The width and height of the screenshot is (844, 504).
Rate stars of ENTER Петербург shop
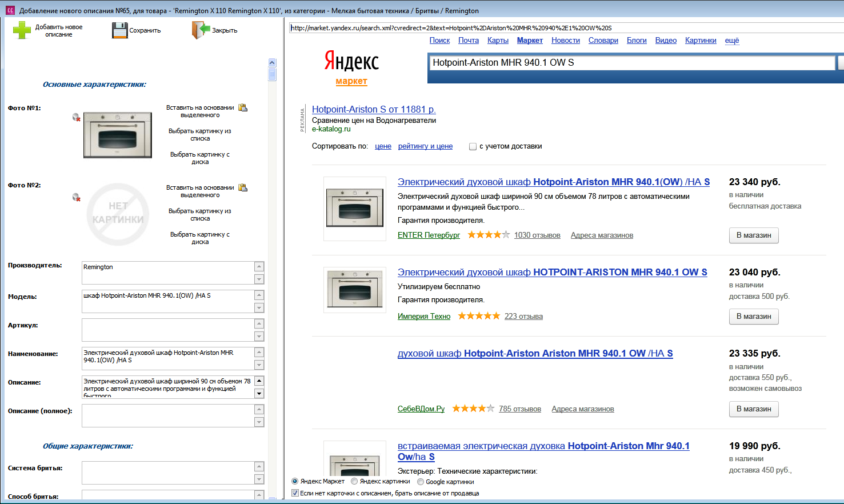coord(489,235)
